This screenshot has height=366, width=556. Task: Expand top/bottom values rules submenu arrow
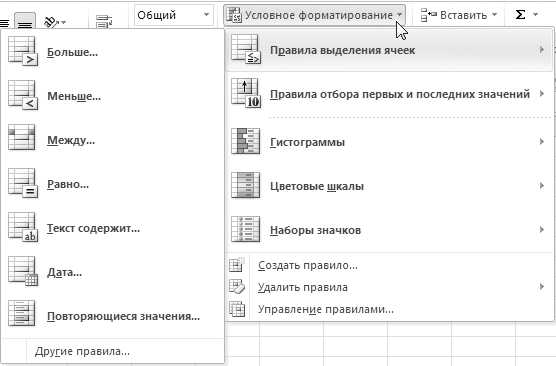[x=541, y=94]
